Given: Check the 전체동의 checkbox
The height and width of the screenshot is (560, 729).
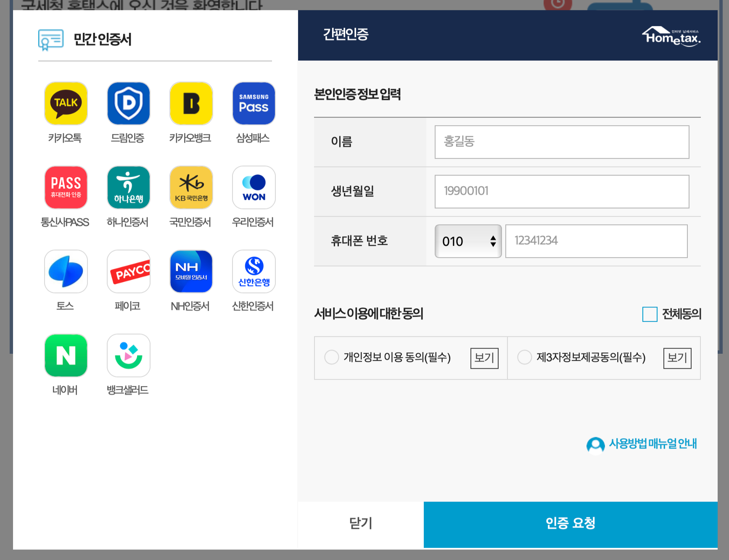Looking at the screenshot, I should click(650, 314).
